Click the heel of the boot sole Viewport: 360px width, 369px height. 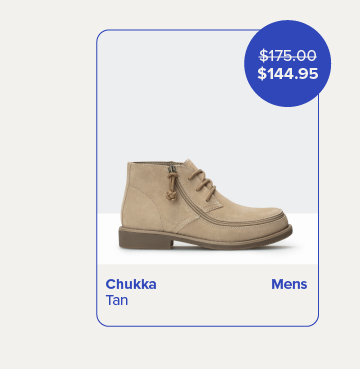coord(146,239)
